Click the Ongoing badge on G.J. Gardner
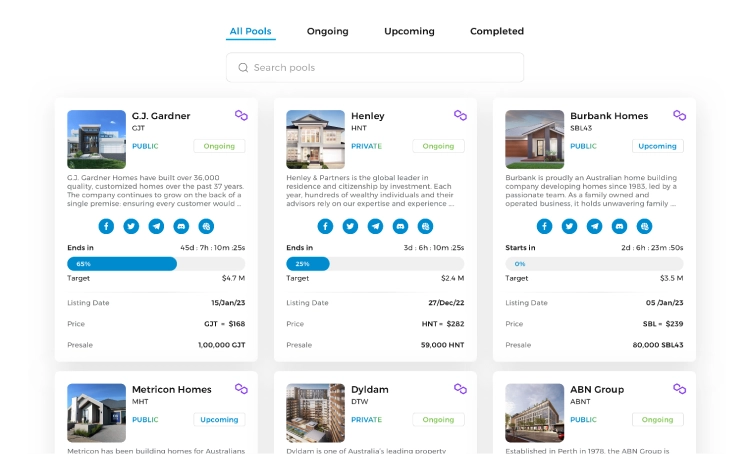Viewport: 750px width, 454px height. click(x=219, y=146)
